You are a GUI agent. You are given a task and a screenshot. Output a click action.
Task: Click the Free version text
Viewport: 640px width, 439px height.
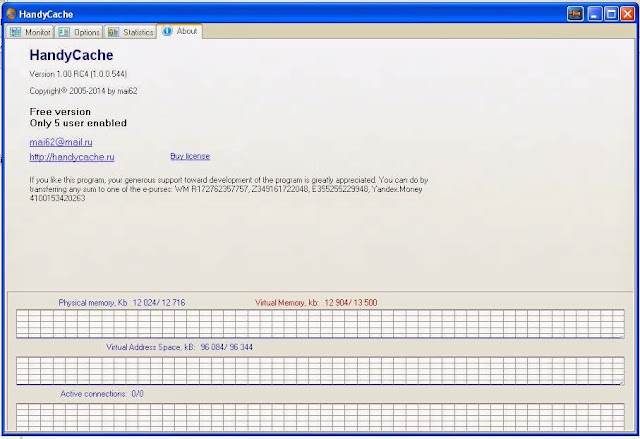60,112
